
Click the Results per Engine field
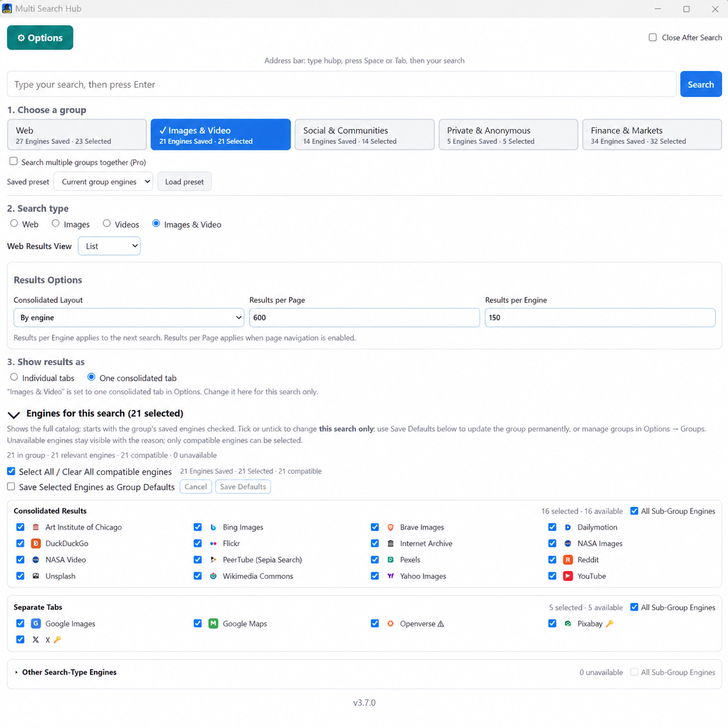[x=600, y=318]
